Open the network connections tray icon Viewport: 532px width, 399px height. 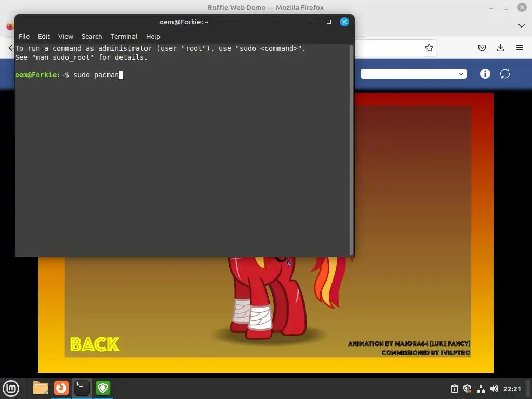[x=481, y=389]
